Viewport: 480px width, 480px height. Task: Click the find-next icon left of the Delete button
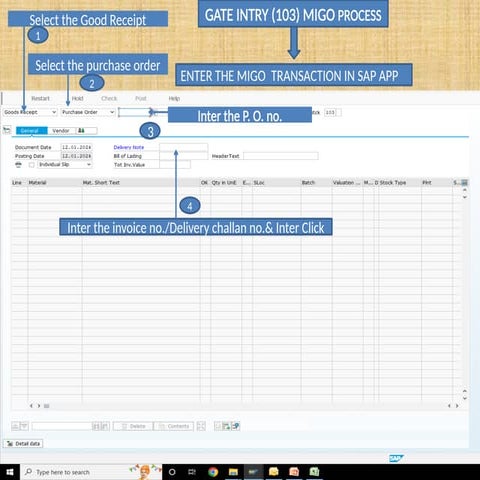tap(105, 426)
